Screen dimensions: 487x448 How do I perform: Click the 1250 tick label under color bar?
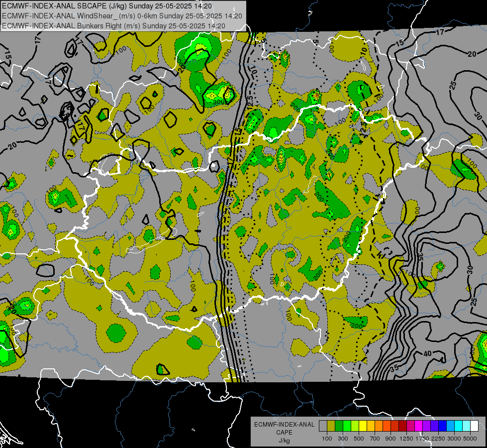click(x=406, y=439)
